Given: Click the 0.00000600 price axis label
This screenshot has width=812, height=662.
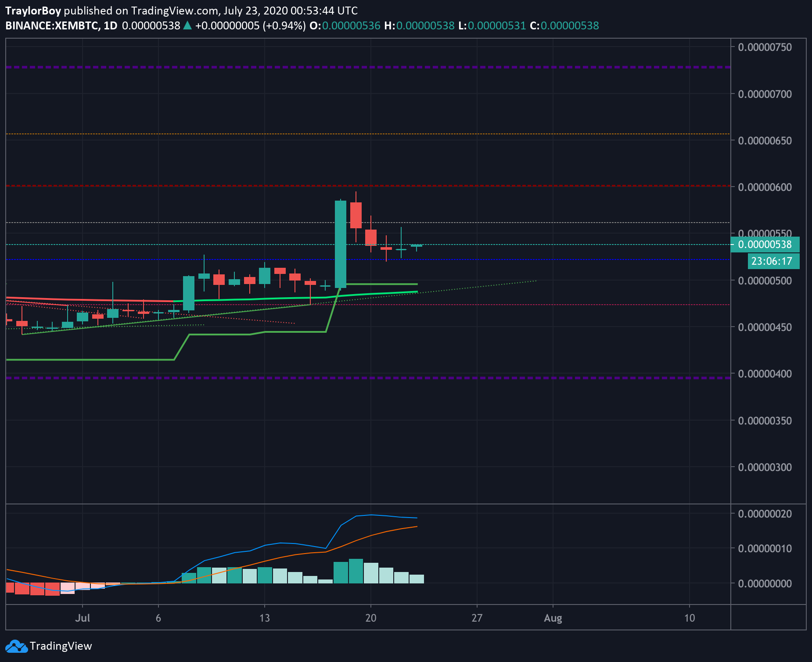Looking at the screenshot, I should [765, 187].
